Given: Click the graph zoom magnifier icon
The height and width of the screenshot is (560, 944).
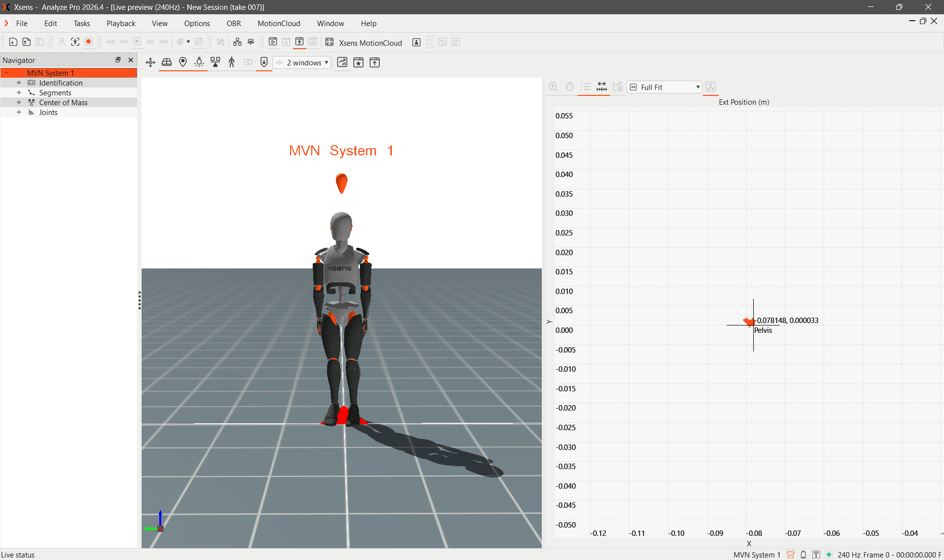Looking at the screenshot, I should click(553, 87).
